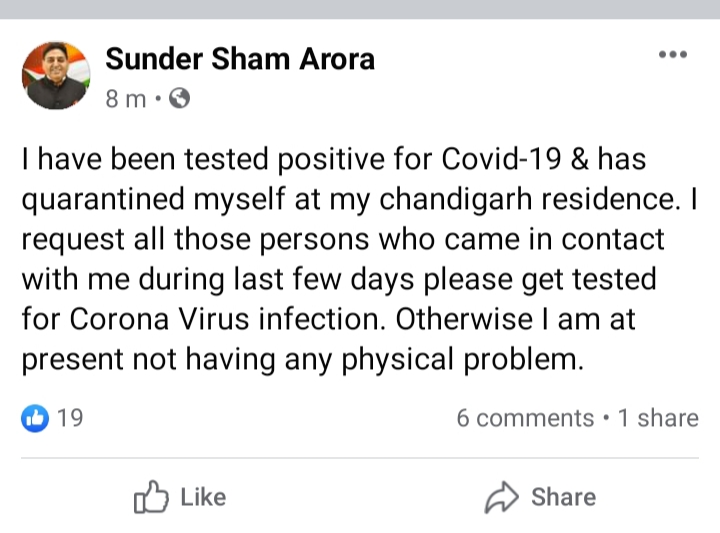Tap the Share arrow icon
The width and height of the screenshot is (720, 533).
click(499, 497)
